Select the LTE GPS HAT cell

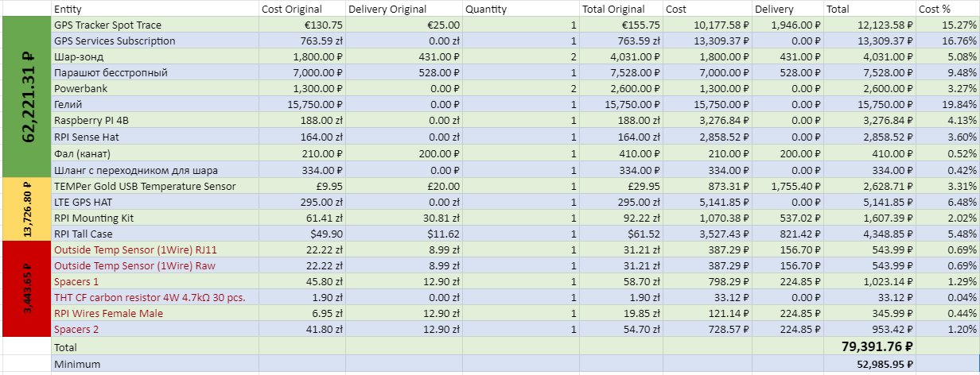tap(155, 202)
